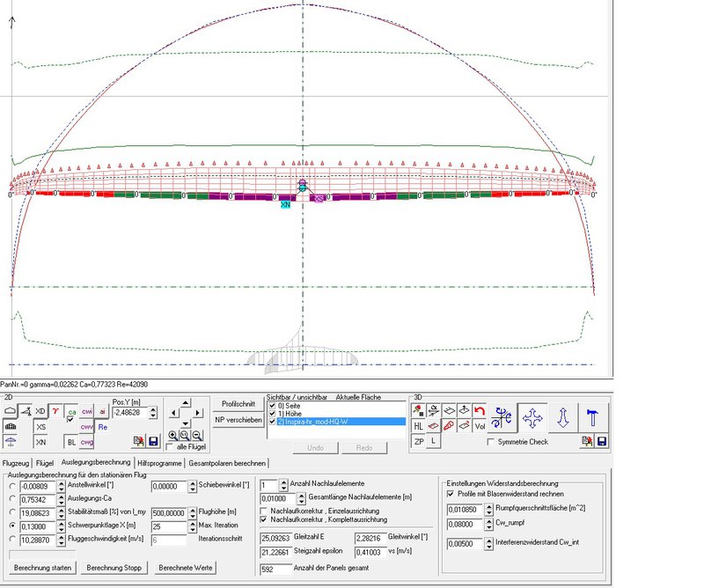704x588 pixels.
Task: Enable the Symmetrie Check checkbox
Action: point(491,442)
